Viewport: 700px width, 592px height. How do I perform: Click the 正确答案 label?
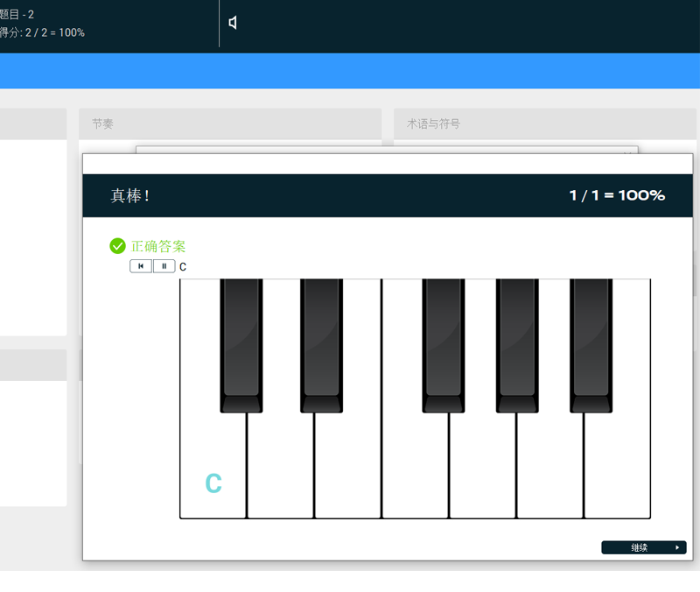158,246
